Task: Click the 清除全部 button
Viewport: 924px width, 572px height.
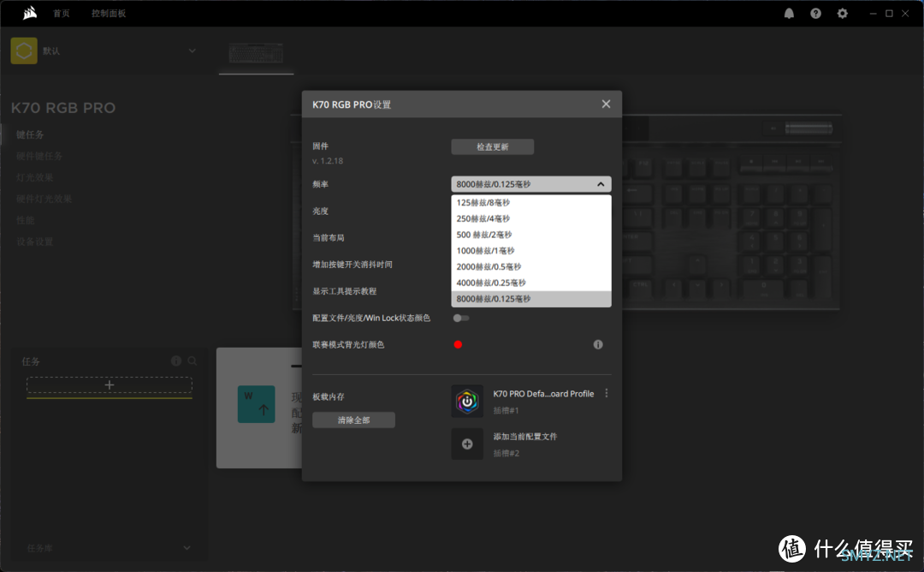Action: click(x=353, y=420)
